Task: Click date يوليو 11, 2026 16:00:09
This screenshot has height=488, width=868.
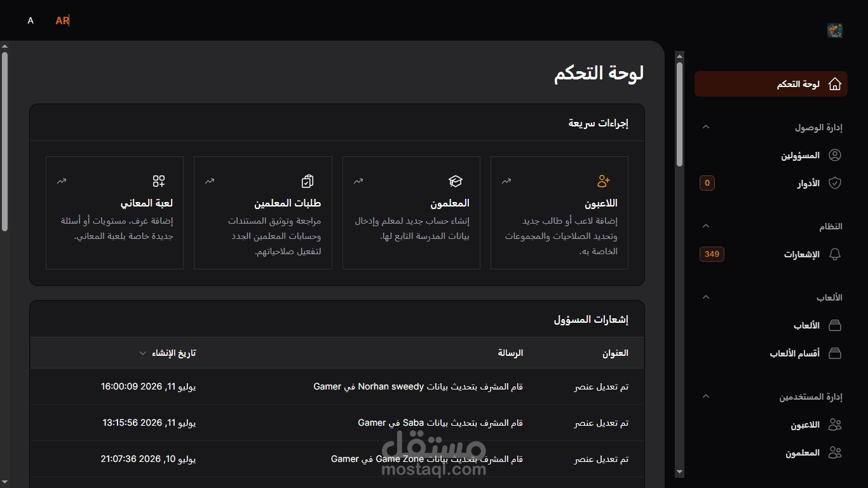Action: [x=149, y=386]
